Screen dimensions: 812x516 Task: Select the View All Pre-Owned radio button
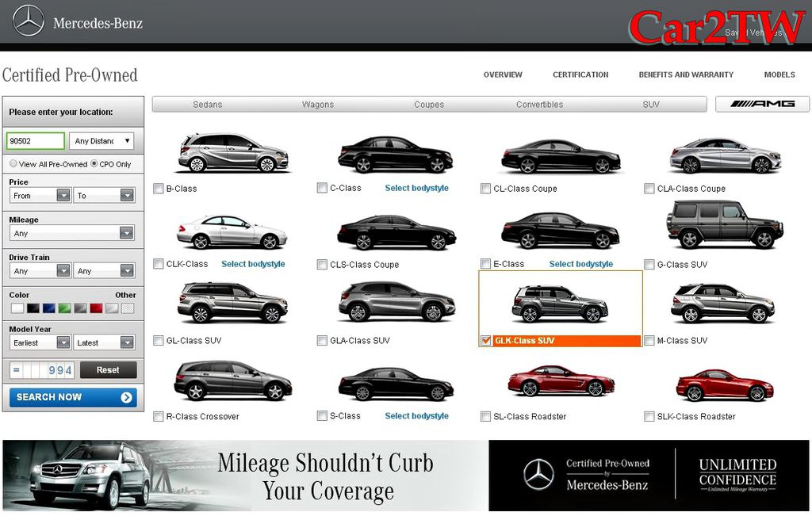[x=13, y=163]
